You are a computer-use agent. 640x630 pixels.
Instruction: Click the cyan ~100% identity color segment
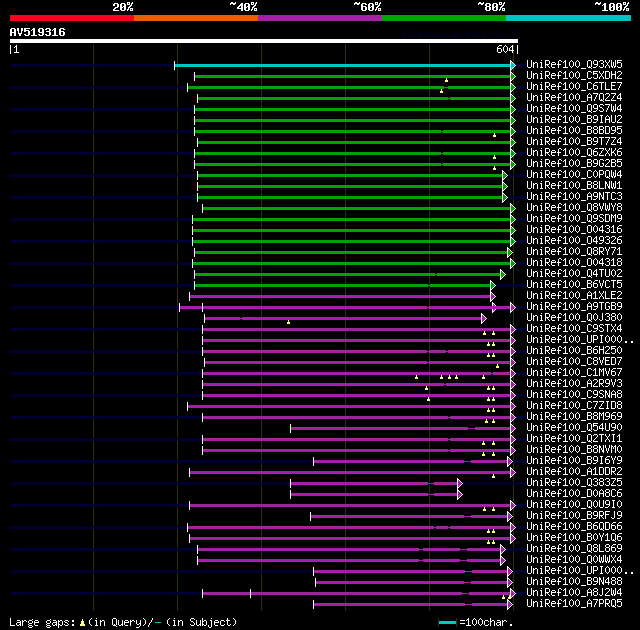click(x=569, y=18)
